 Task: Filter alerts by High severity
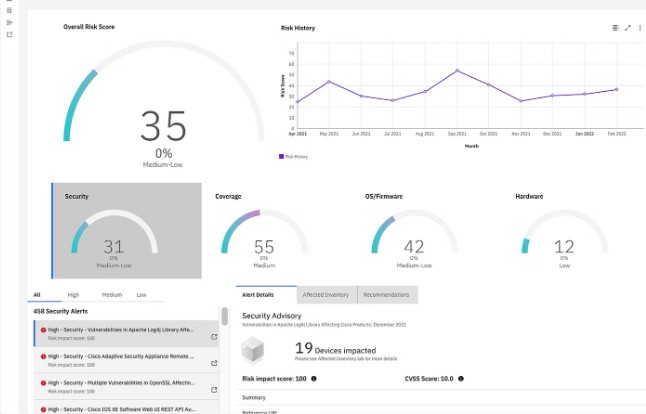tap(73, 295)
